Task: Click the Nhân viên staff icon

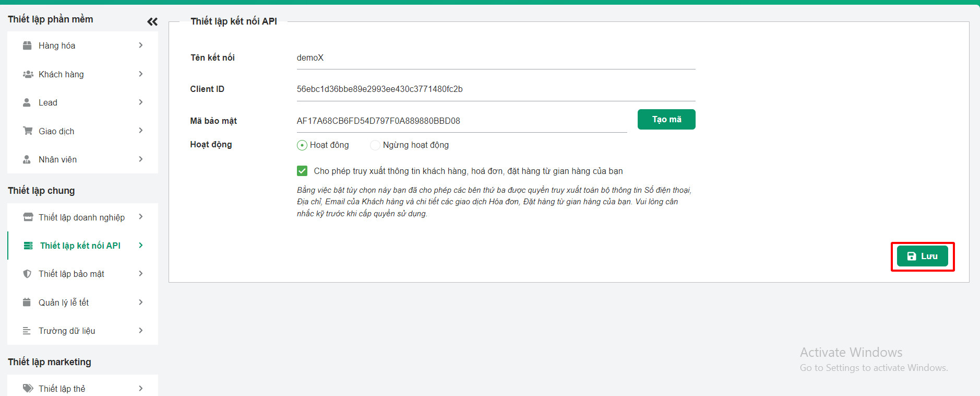Action: click(x=27, y=159)
